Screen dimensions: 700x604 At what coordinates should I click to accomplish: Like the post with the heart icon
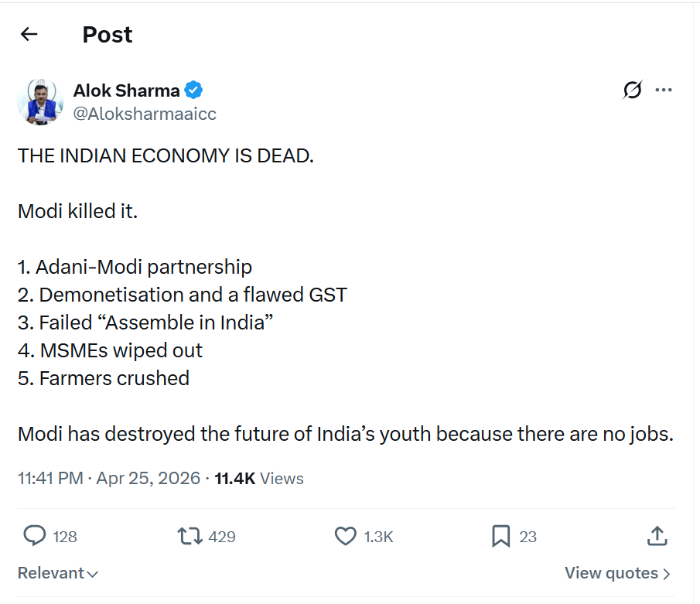point(345,536)
